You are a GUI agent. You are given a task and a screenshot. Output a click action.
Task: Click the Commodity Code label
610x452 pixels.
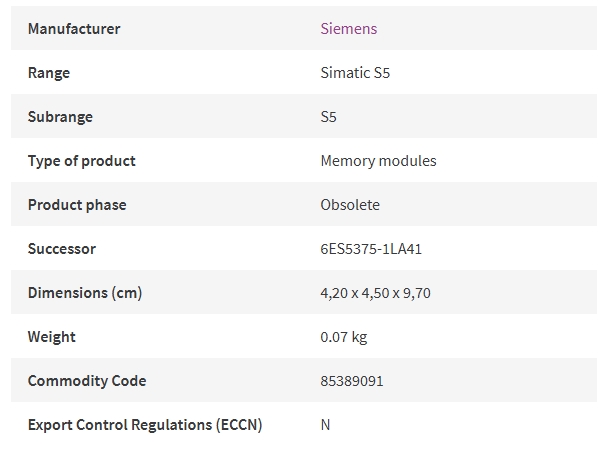87,381
